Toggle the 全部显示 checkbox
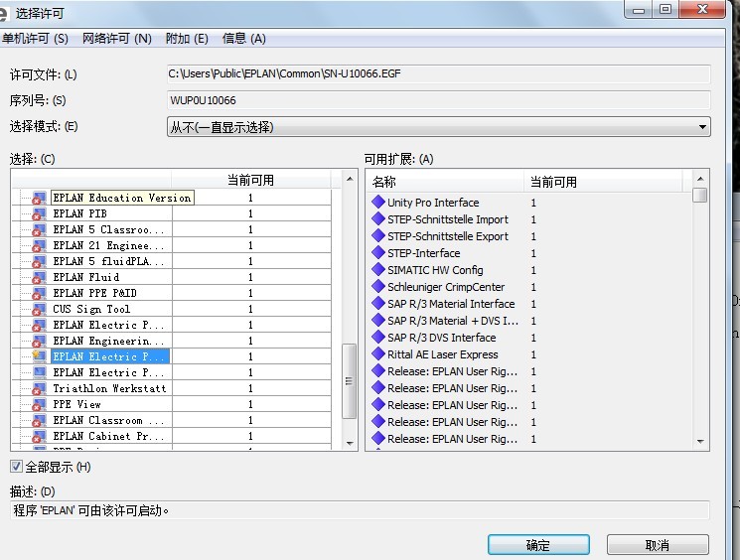740x560 pixels. click(16, 467)
